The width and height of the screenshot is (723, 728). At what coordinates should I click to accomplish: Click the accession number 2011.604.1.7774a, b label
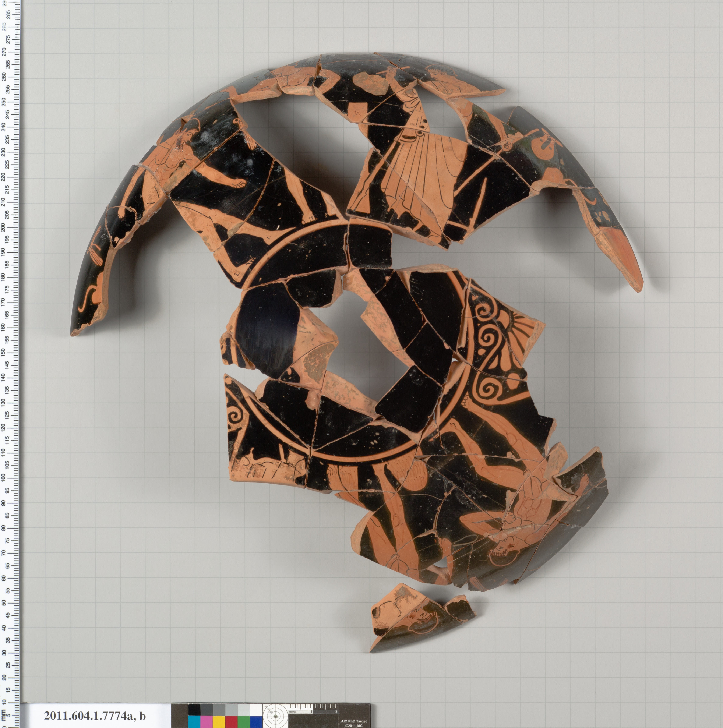pyautogui.click(x=95, y=715)
